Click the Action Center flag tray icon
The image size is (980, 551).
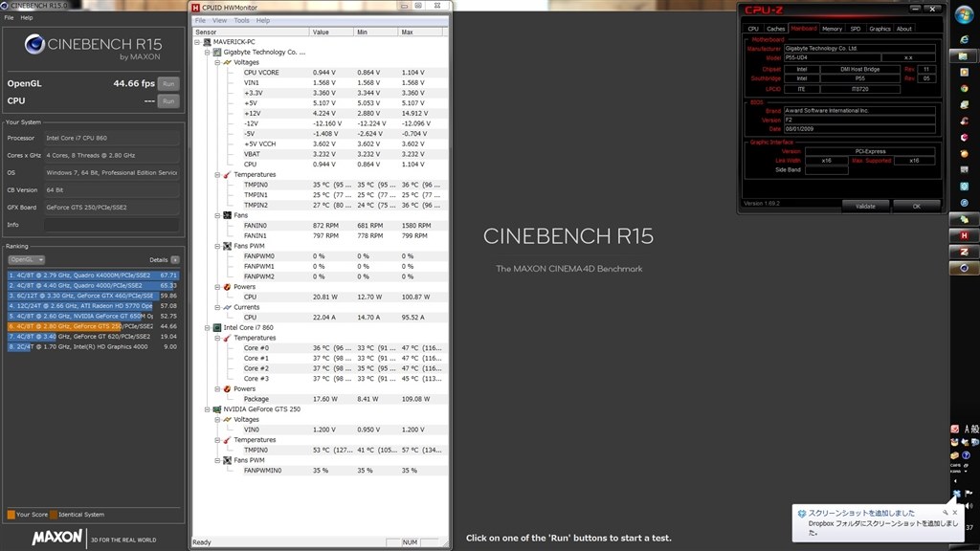coord(969,494)
